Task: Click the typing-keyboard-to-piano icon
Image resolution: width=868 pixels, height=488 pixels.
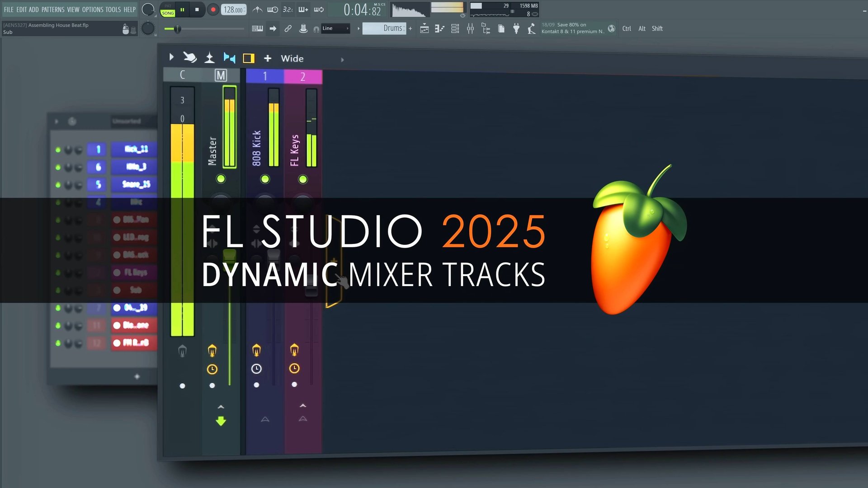Action: tap(258, 28)
